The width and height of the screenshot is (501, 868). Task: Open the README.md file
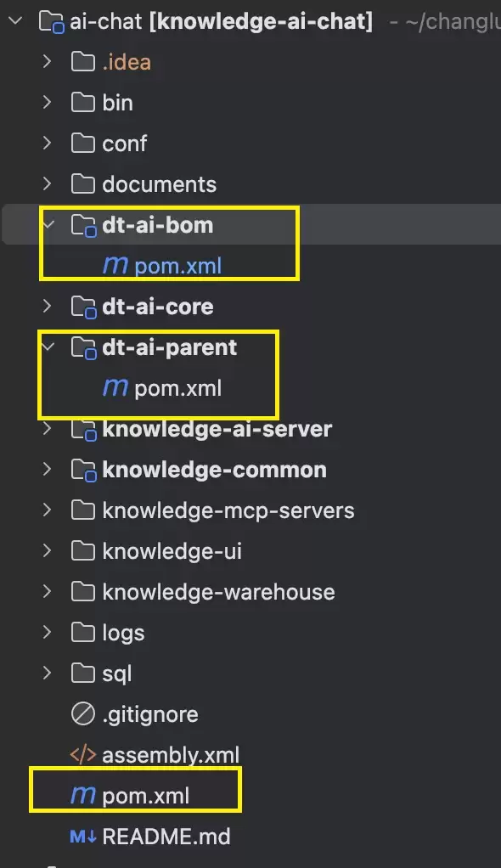(166, 837)
